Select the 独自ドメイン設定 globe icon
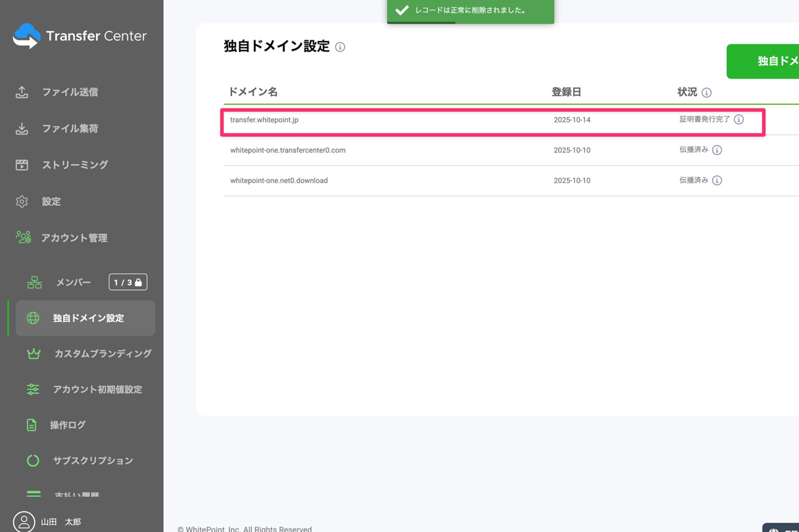Screen dimensions: 799x532 coord(33,318)
